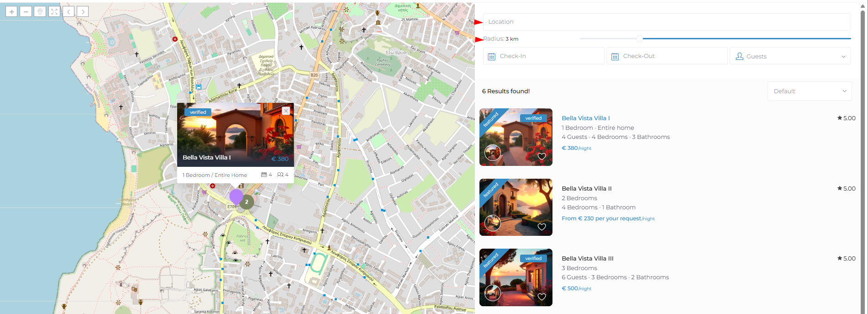Favorite Bella Vista Villa II with heart
Viewport: 868px width, 314px height.
(542, 227)
